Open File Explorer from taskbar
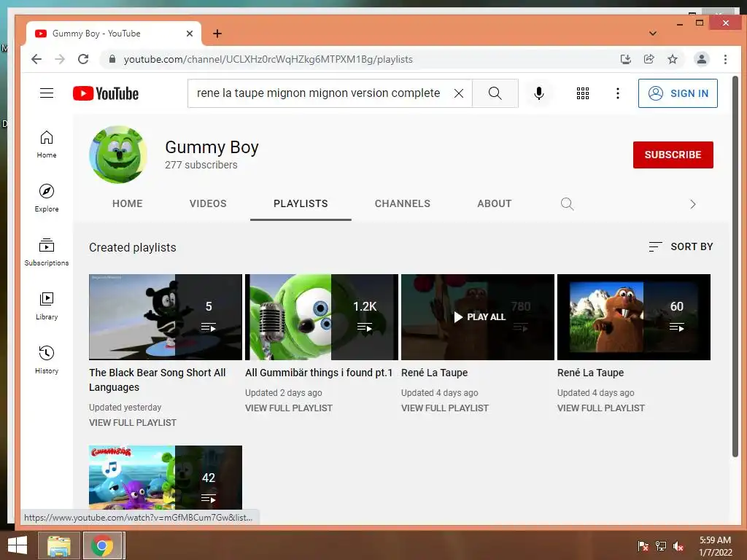747x560 pixels. point(58,545)
